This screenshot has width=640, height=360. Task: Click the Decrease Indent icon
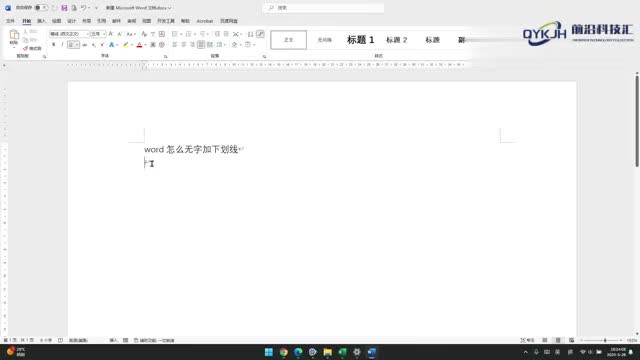click(x=218, y=34)
